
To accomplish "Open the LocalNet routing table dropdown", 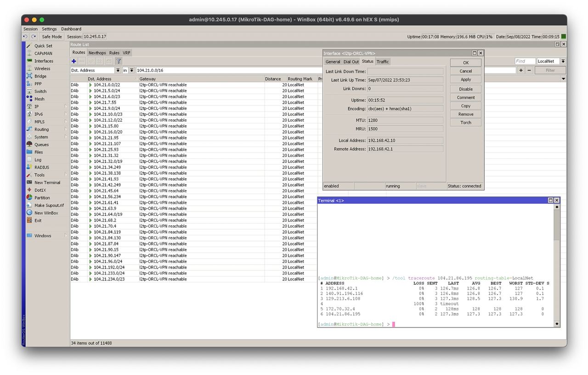I will (x=563, y=61).
